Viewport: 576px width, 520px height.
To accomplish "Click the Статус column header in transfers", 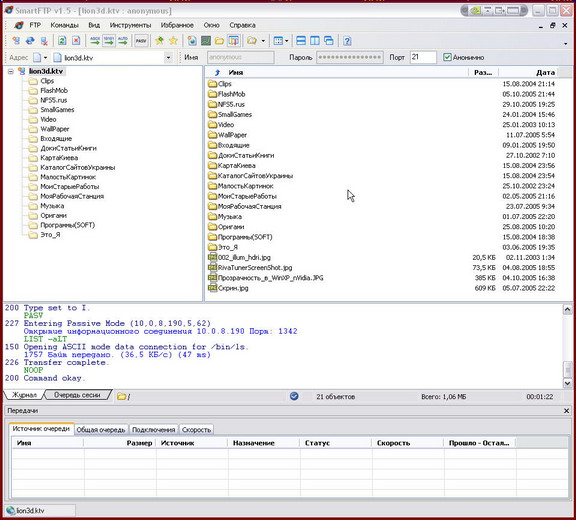I will pyautogui.click(x=335, y=443).
